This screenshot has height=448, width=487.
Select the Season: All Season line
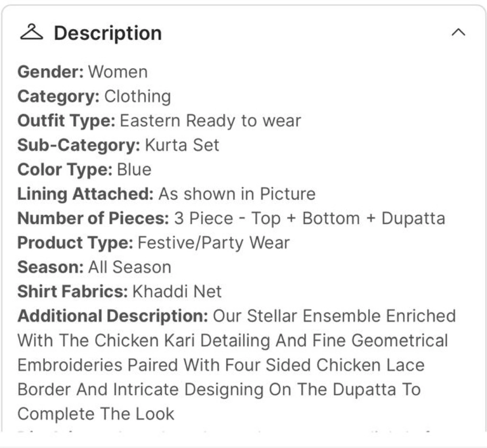click(x=94, y=267)
